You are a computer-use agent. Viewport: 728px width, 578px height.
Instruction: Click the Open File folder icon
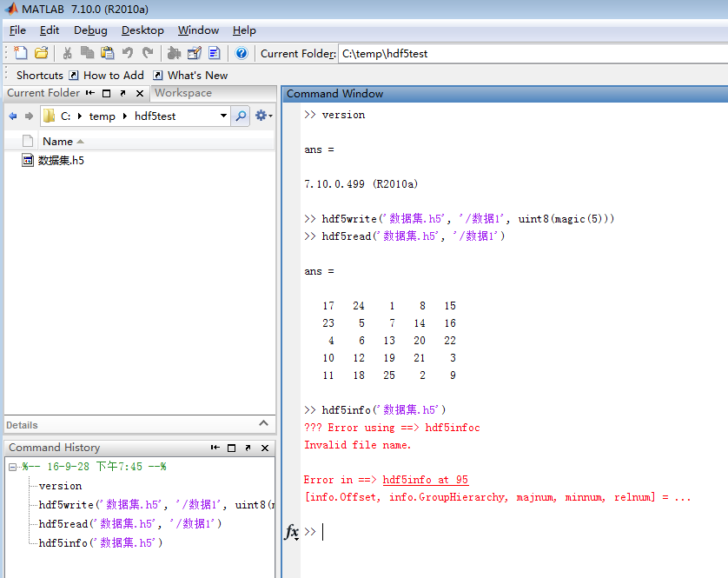pos(41,53)
